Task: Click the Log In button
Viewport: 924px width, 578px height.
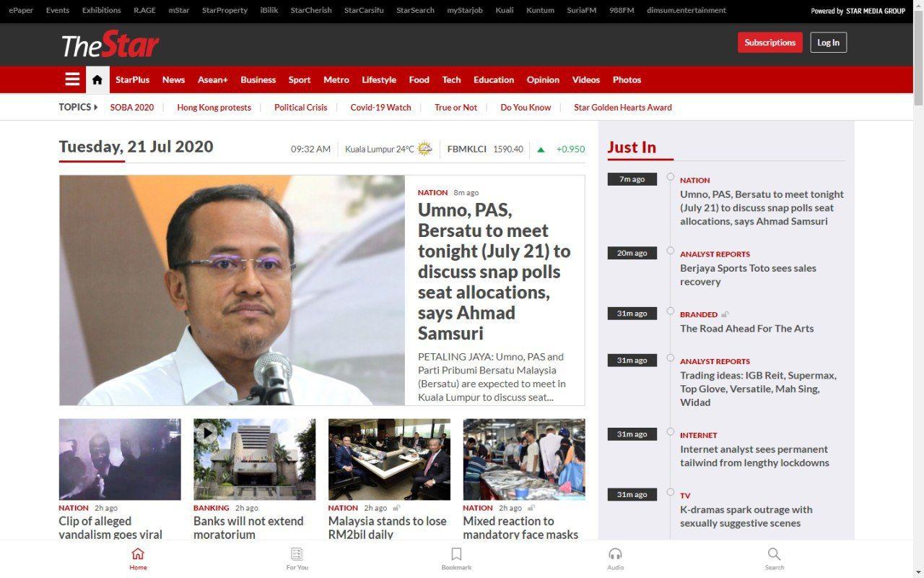Action: point(828,43)
